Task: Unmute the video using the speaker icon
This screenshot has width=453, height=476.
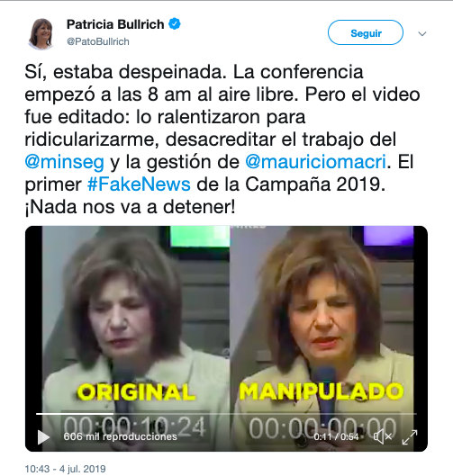Action: tap(383, 436)
